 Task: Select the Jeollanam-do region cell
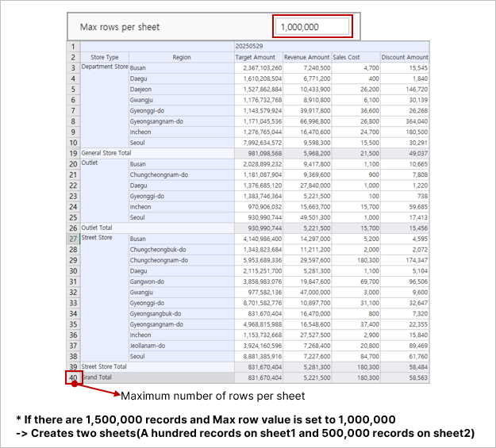click(x=182, y=346)
